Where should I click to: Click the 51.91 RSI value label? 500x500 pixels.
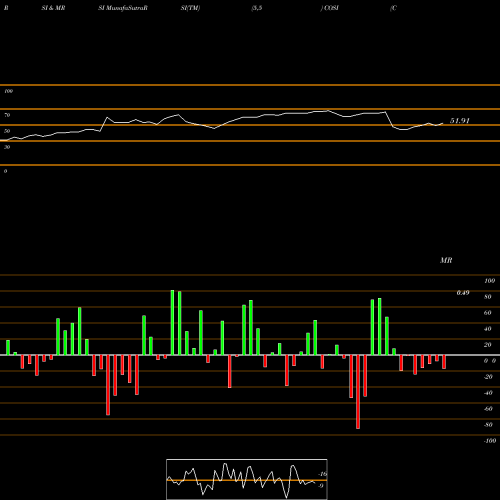[460, 121]
